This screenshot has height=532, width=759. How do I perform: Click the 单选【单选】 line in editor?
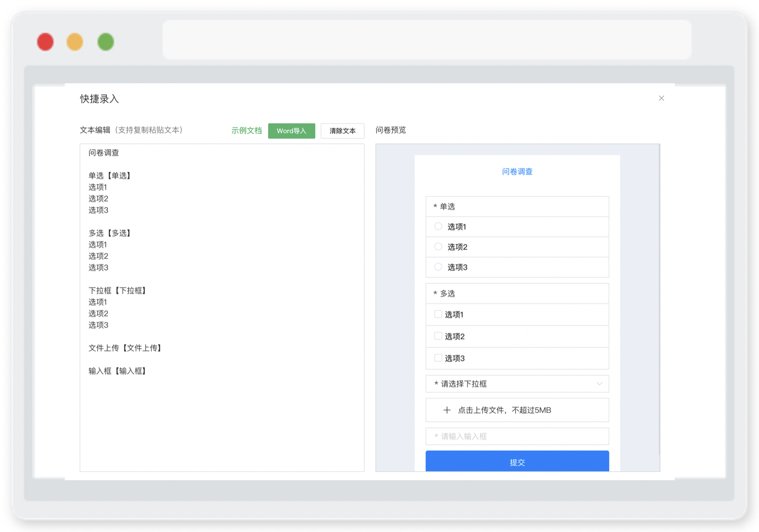click(x=111, y=176)
